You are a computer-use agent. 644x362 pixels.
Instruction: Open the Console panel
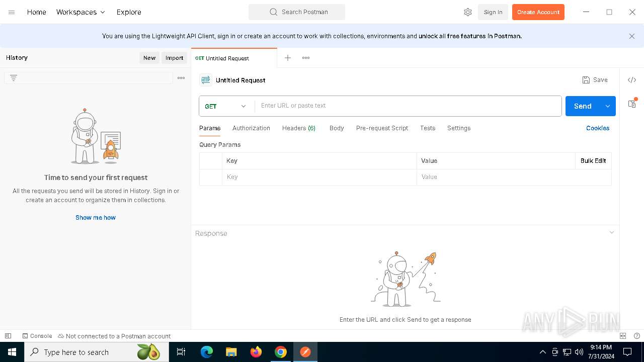(x=37, y=336)
